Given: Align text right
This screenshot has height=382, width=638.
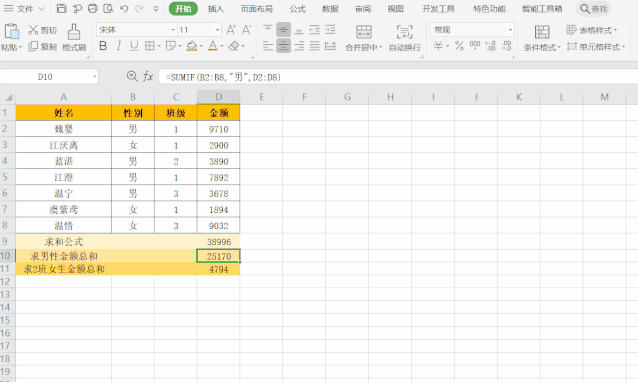Looking at the screenshot, I should coord(299,46).
